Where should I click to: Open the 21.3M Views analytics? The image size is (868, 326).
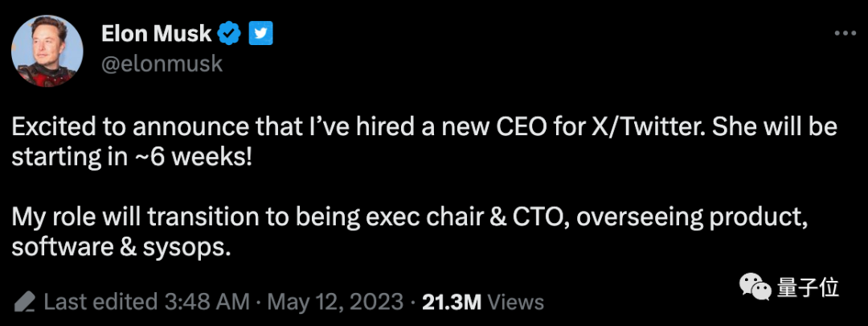click(x=482, y=303)
